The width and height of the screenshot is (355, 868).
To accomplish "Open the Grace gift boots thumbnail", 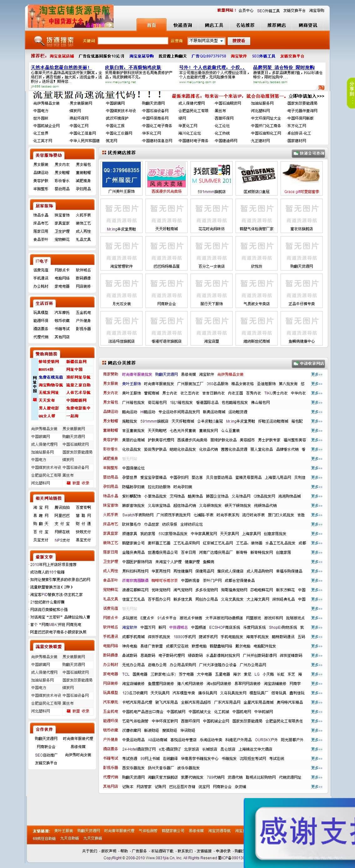I will 302,178.
